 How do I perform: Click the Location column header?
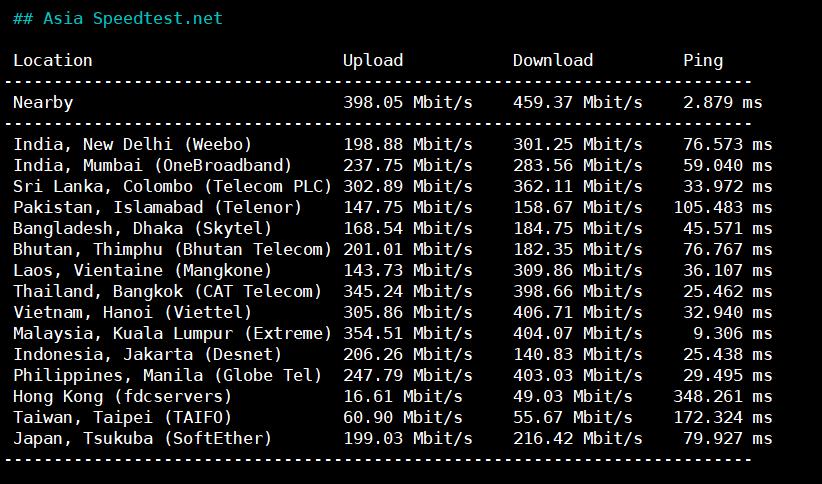(53, 60)
